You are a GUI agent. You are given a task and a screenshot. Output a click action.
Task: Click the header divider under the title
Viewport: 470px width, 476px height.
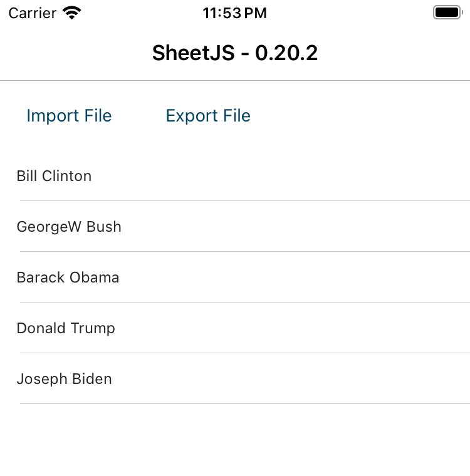pos(235,81)
